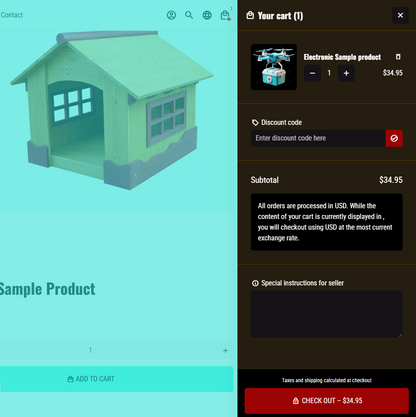Open the Electronic Sample product link
Screen dimensions: 416x417
click(x=342, y=57)
